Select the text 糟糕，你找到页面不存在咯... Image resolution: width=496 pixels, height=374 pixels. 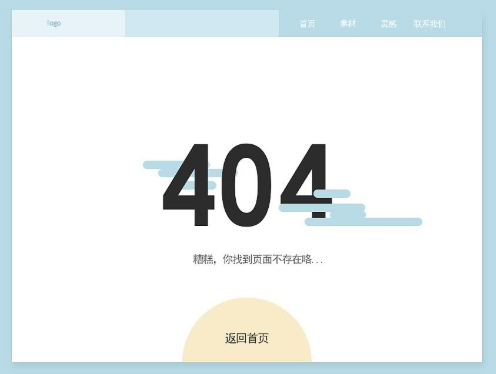(x=258, y=259)
